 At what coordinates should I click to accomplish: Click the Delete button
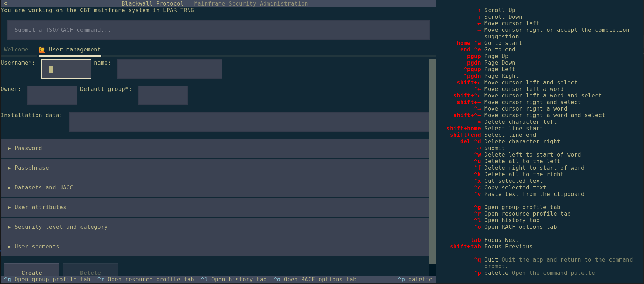pos(91,270)
